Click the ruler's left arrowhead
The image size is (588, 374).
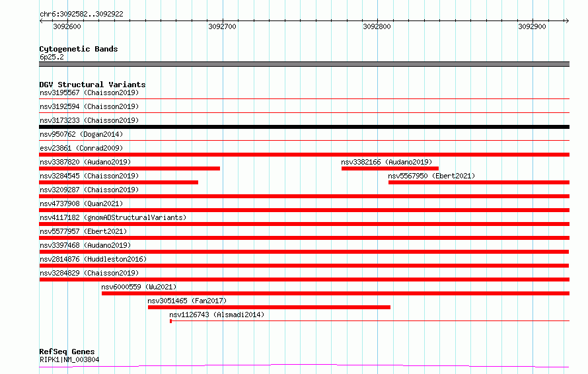41,20
